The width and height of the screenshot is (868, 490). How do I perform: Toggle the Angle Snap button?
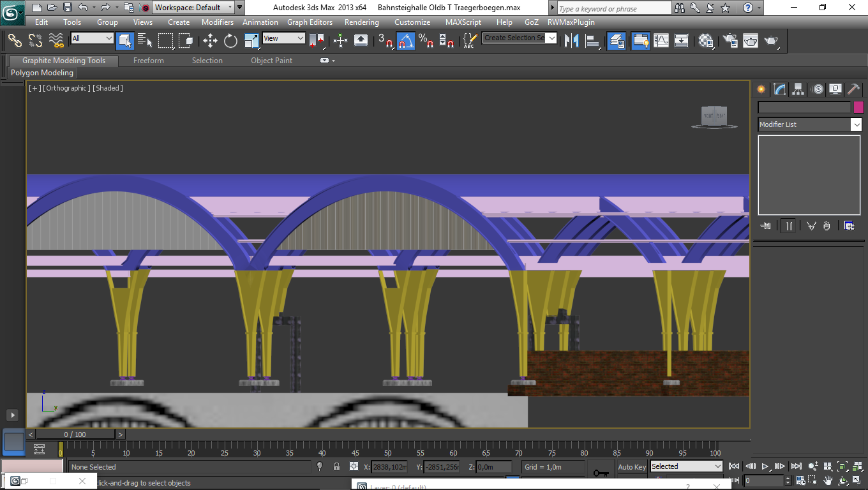click(x=406, y=41)
